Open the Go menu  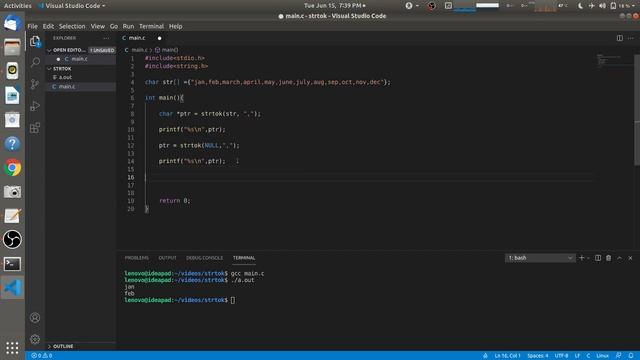pyautogui.click(x=114, y=26)
